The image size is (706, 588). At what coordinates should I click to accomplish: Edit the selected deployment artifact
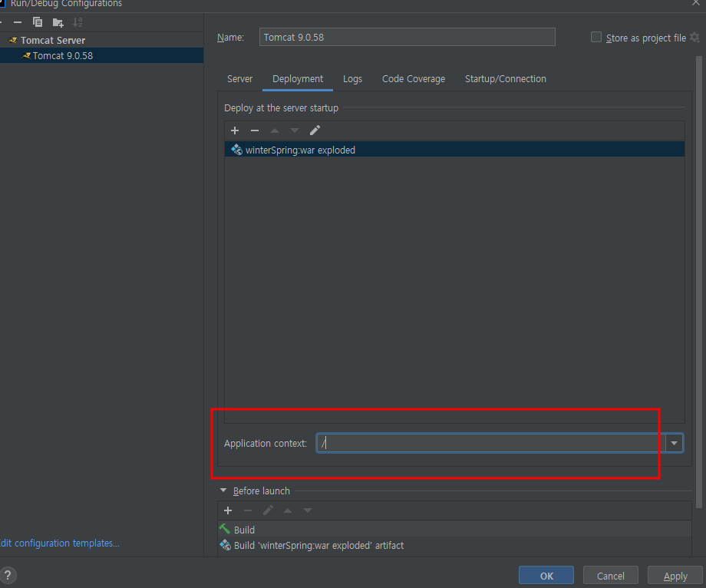click(x=315, y=130)
